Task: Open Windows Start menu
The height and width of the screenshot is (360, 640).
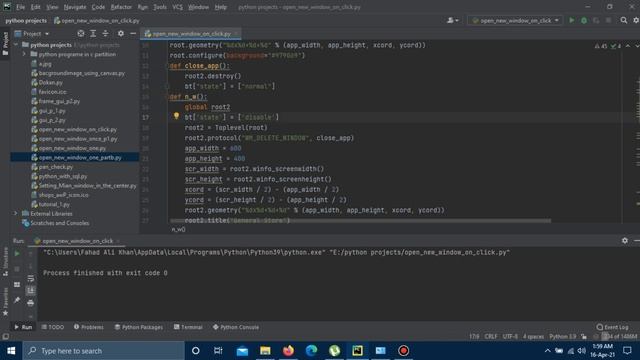Action: tap(11, 351)
